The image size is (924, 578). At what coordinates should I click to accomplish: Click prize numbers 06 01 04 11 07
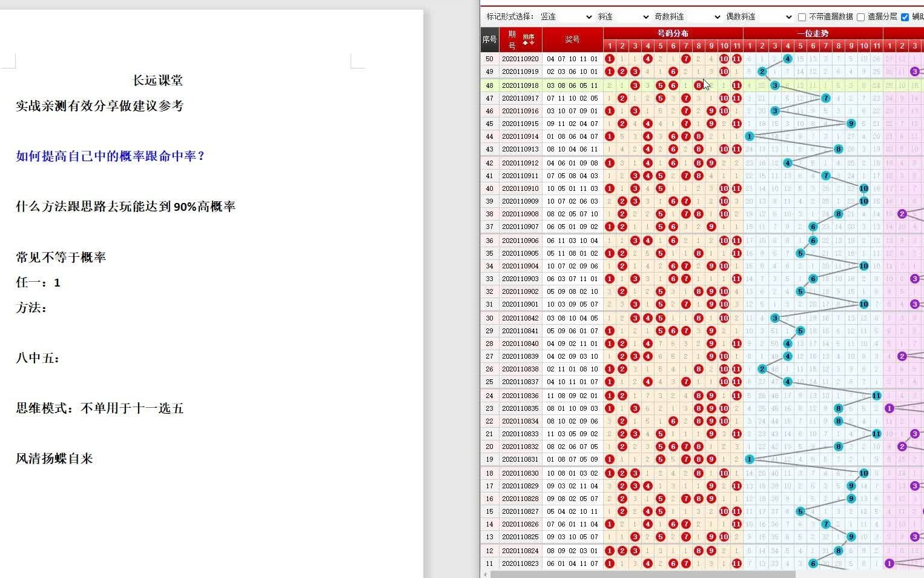572,563
